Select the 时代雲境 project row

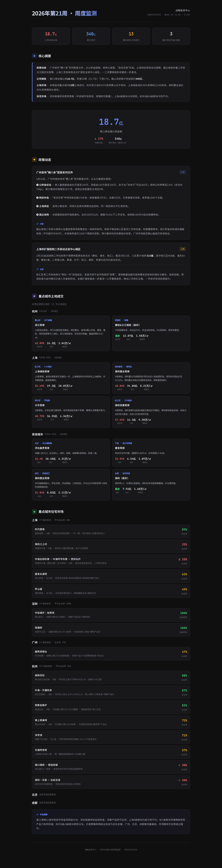(111, 531)
